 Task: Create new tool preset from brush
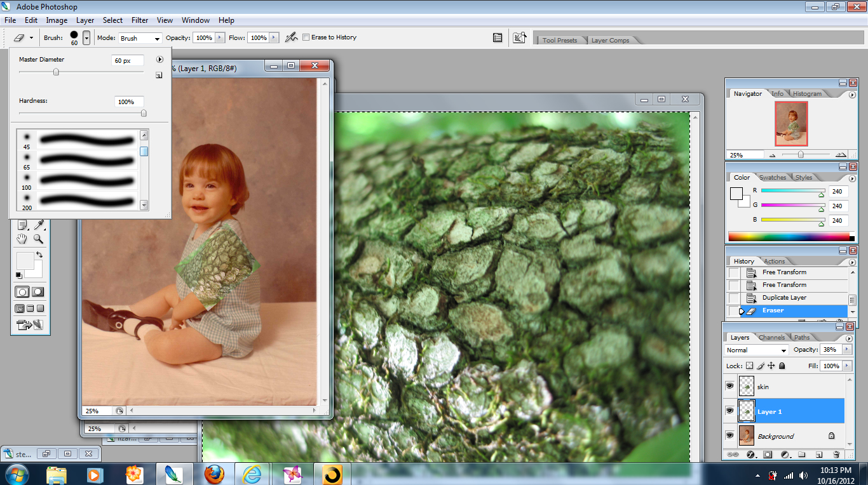pyautogui.click(x=158, y=75)
